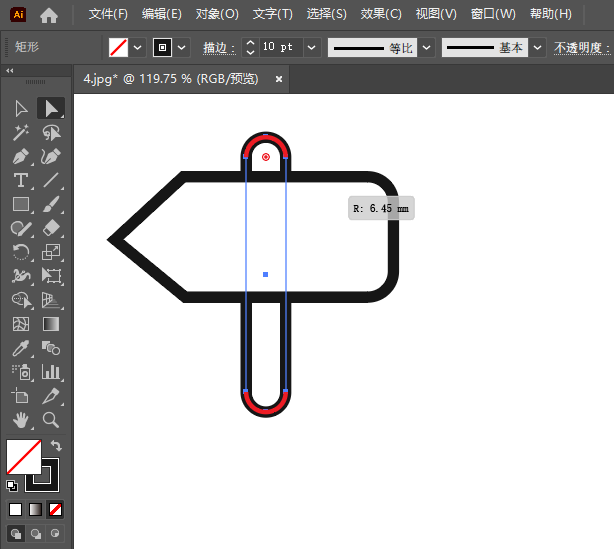The width and height of the screenshot is (614, 549).
Task: Enable Draw Normal mode
Action: pyautogui.click(x=16, y=533)
